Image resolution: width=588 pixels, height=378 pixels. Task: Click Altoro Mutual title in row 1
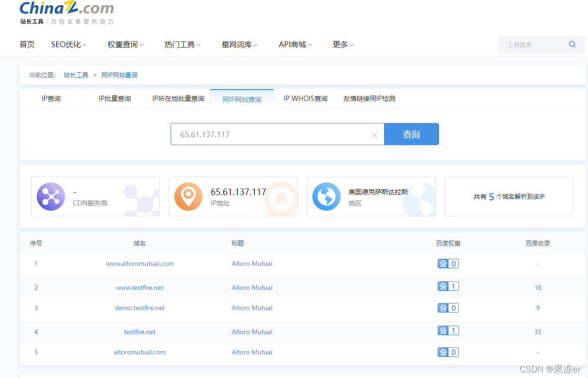pyautogui.click(x=252, y=263)
